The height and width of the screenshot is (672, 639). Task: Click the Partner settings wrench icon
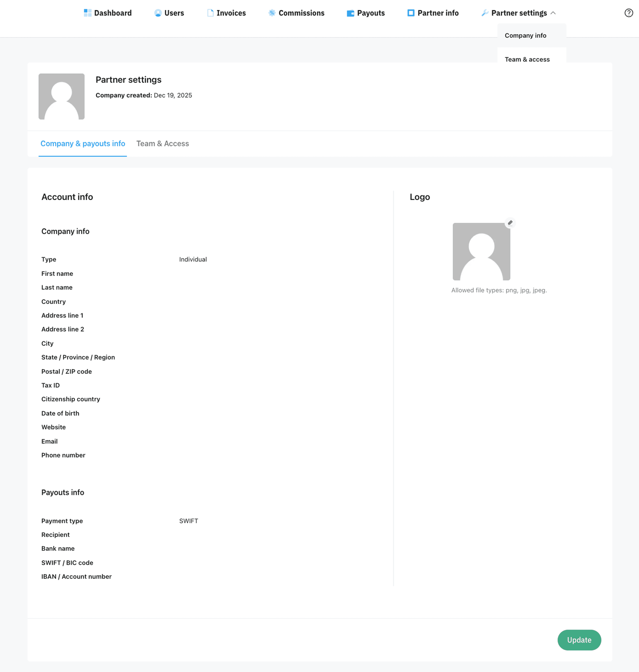[485, 13]
